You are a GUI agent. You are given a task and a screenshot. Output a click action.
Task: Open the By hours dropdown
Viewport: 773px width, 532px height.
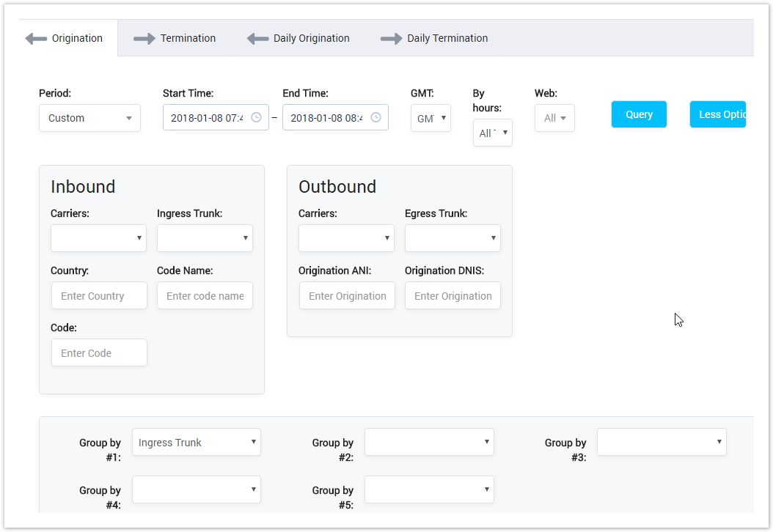pos(492,133)
